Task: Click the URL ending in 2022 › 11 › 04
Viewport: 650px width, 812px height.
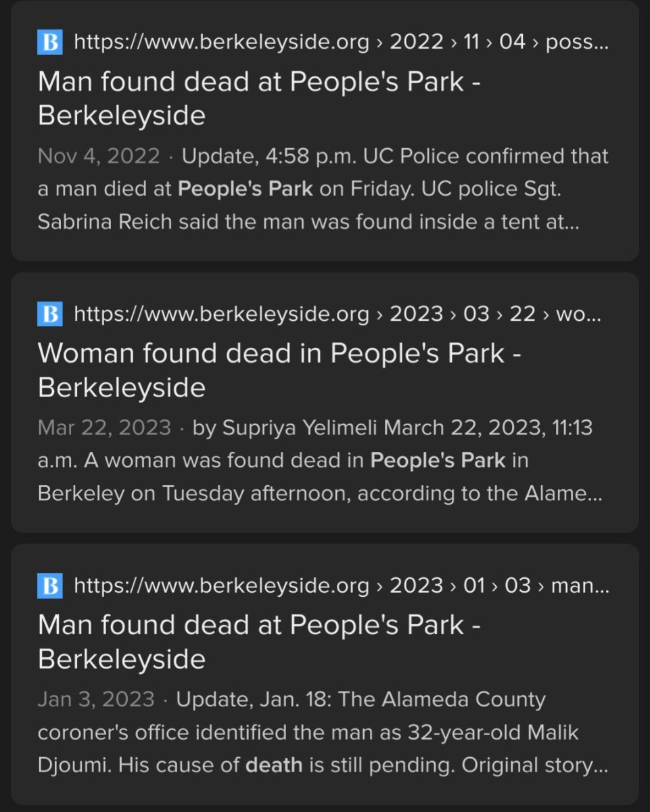Action: [298, 43]
